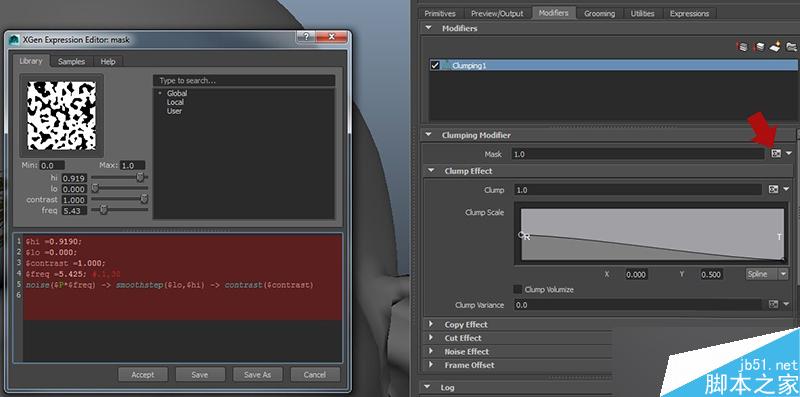Image resolution: width=800 pixels, height=397 pixels.
Task: Click the contrast slider handle
Action: [144, 199]
